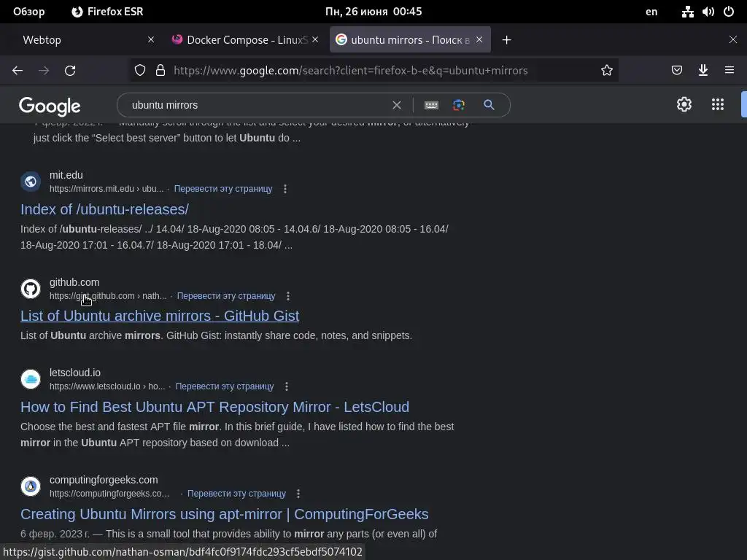
Task: Change the en keyboard layout indicator
Action: [x=651, y=12]
